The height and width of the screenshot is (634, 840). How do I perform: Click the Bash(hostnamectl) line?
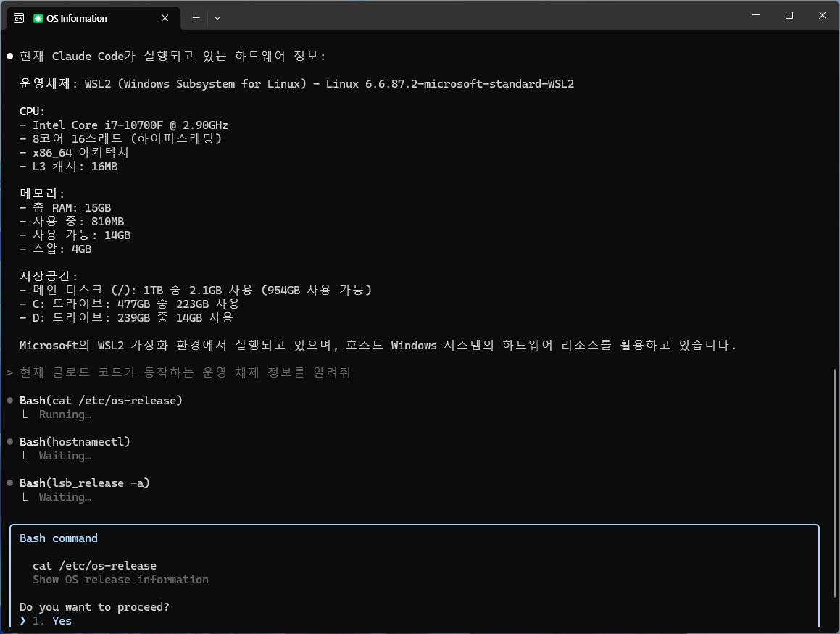click(x=75, y=442)
